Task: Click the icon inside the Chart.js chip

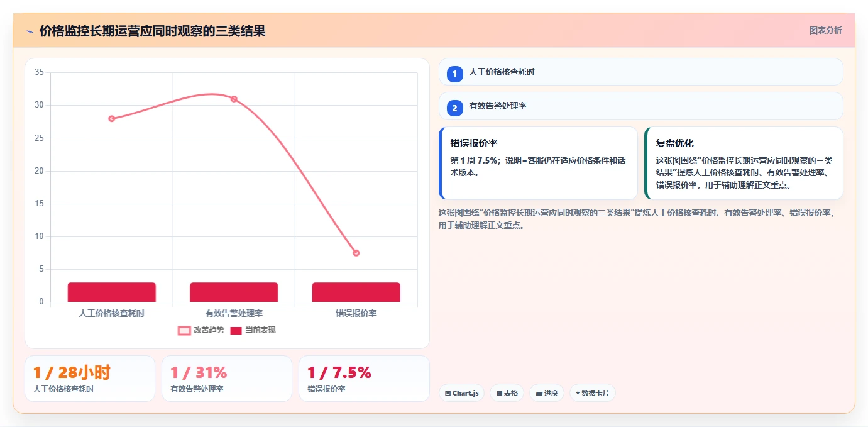Action: click(448, 394)
